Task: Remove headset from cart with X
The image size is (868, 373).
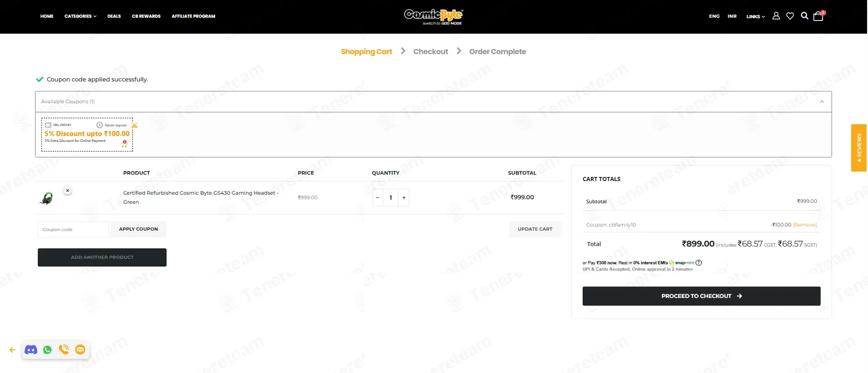Action: [x=67, y=191]
